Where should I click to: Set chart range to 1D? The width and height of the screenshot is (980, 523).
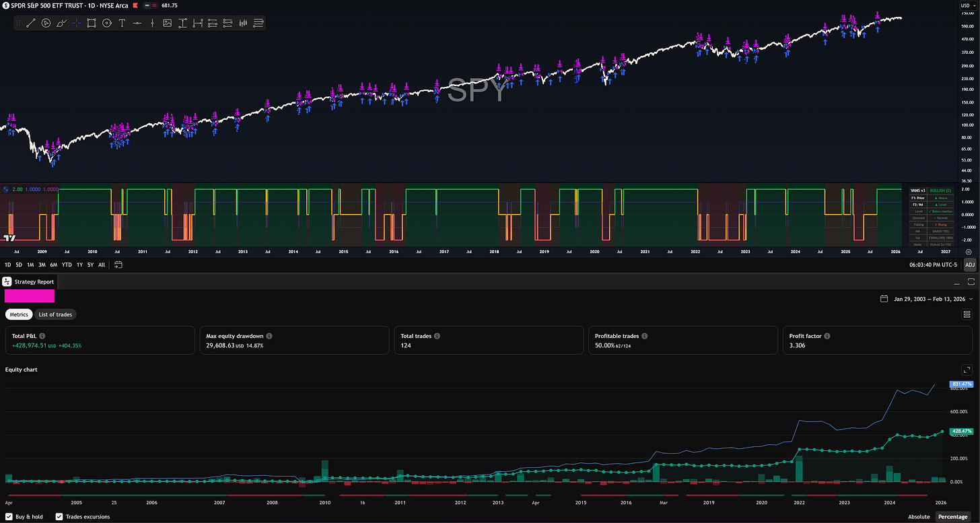pos(8,265)
